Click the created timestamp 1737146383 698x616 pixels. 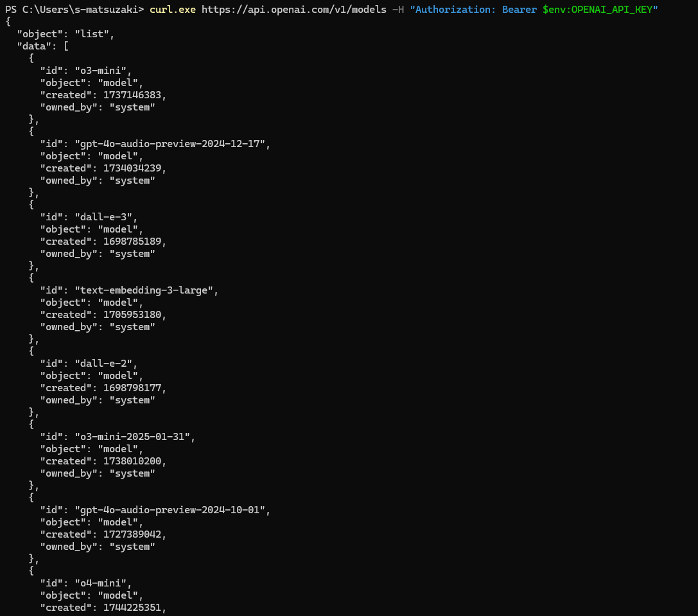tap(132, 95)
